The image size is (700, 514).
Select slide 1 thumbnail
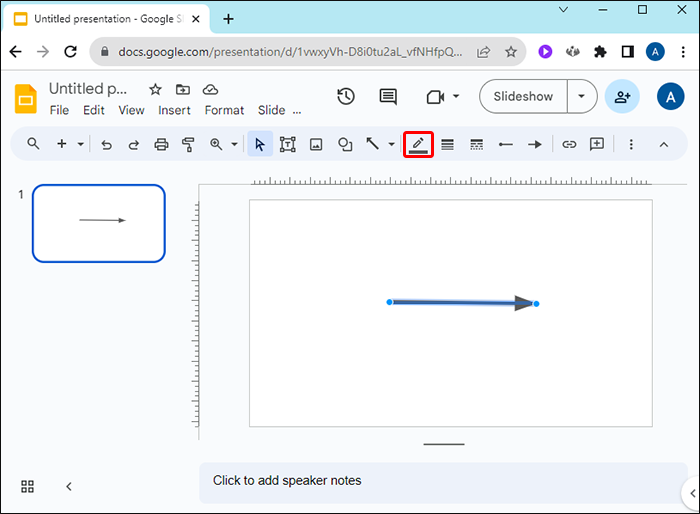click(x=99, y=223)
